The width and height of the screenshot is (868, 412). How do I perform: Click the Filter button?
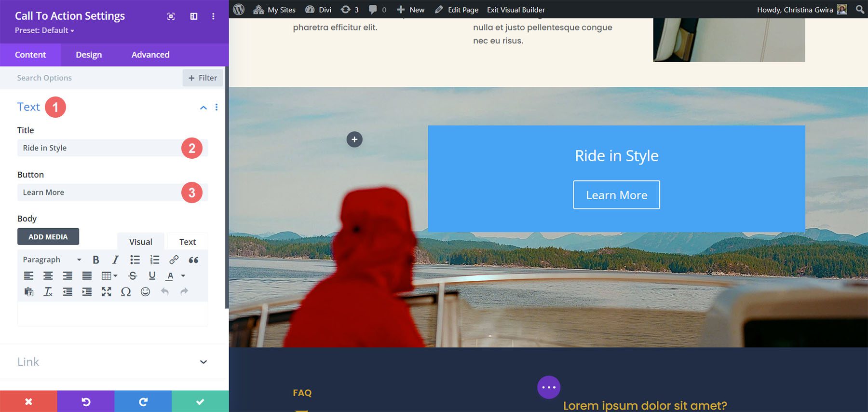click(x=203, y=78)
